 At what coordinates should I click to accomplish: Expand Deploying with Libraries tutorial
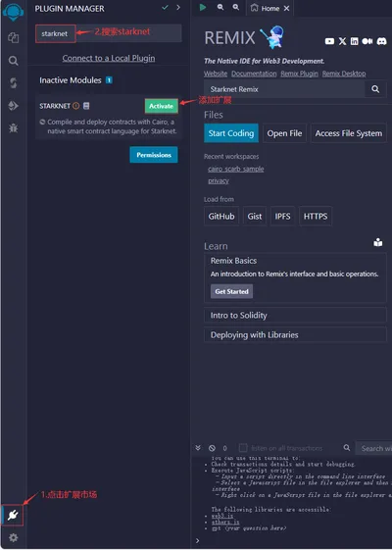click(295, 335)
